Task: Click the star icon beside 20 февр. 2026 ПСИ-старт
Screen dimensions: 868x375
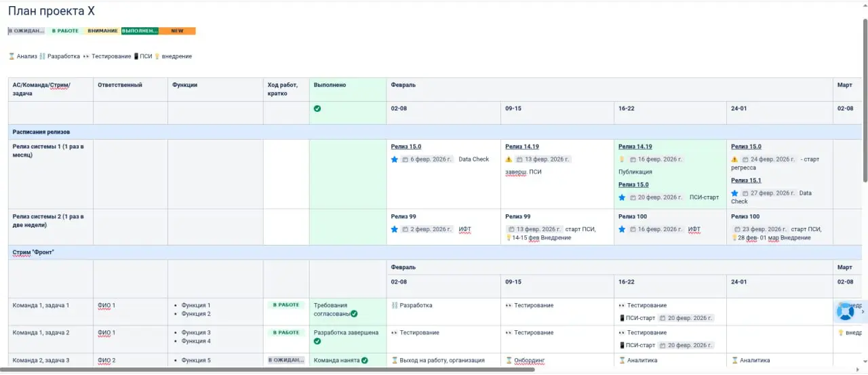Action: coord(622,197)
